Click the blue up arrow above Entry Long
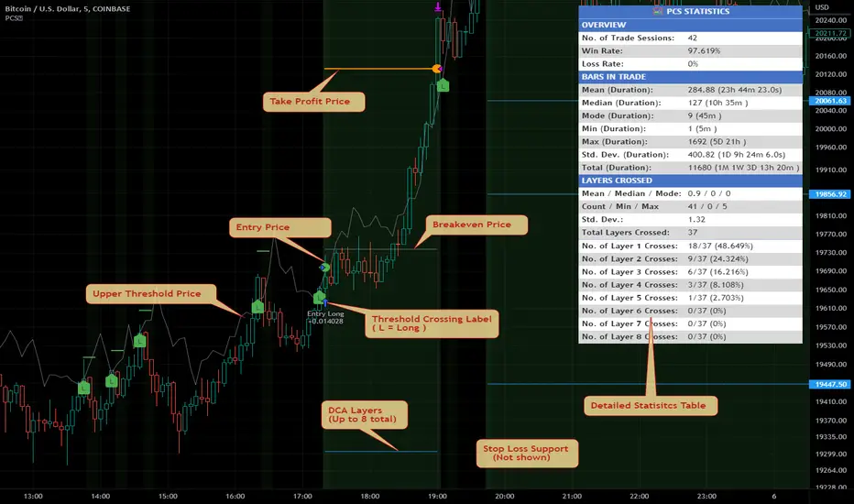 coord(325,303)
